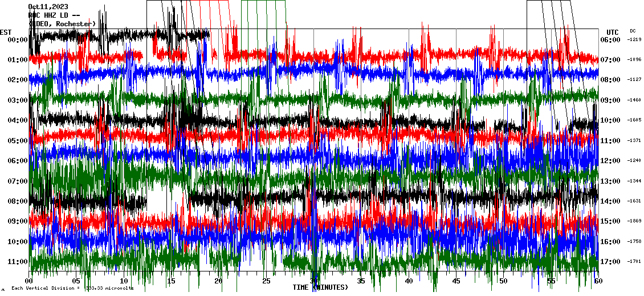Screen dimensions: 644x296
Task: Click the DC value -1869
Action: coord(634,221)
